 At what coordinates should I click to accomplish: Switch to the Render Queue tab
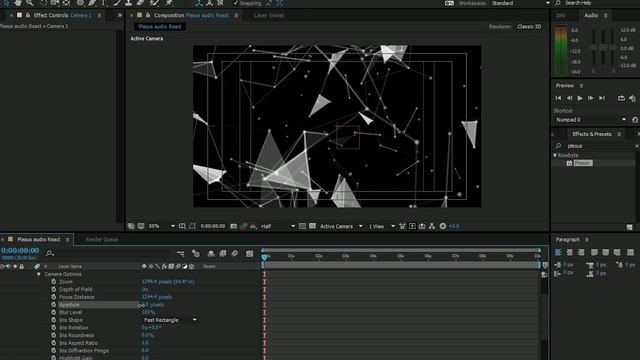click(x=102, y=240)
